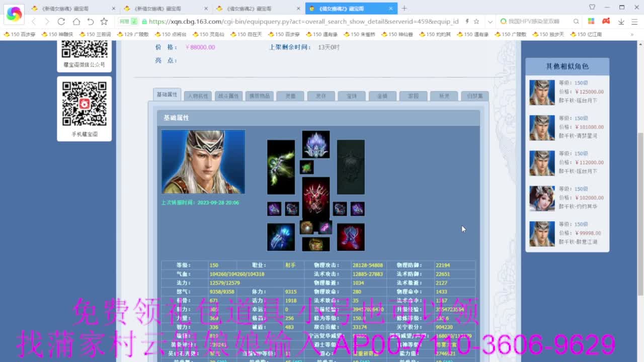Click the green bow weapon equipment icon
Screen dimensions: 644x362
click(x=281, y=167)
